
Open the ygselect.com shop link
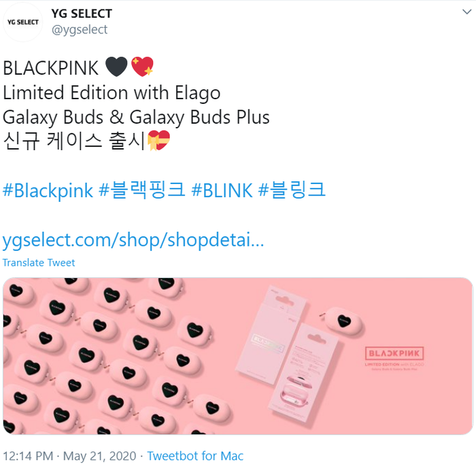133,240
